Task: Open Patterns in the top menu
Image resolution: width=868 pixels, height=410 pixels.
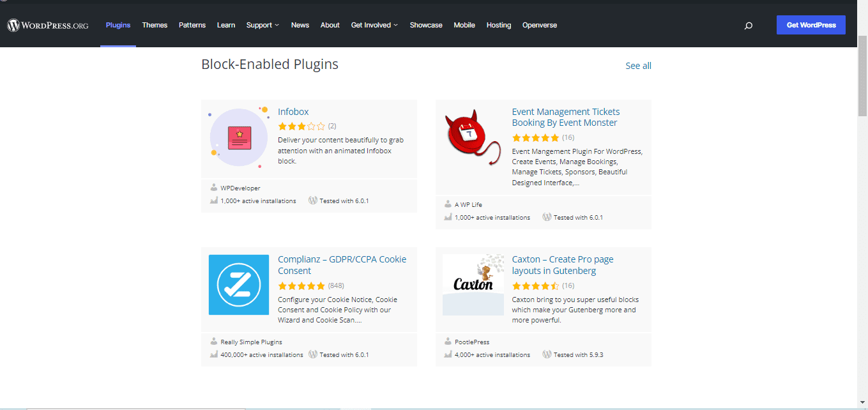Action: pos(192,26)
